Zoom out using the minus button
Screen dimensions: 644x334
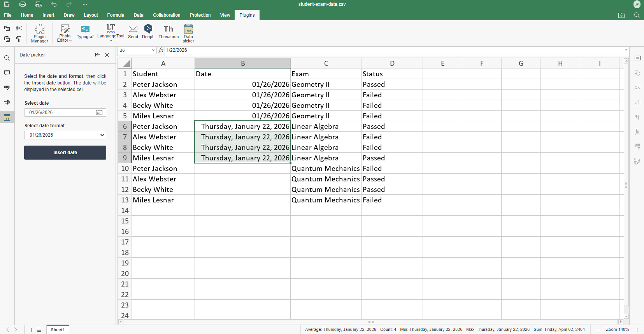point(598,330)
